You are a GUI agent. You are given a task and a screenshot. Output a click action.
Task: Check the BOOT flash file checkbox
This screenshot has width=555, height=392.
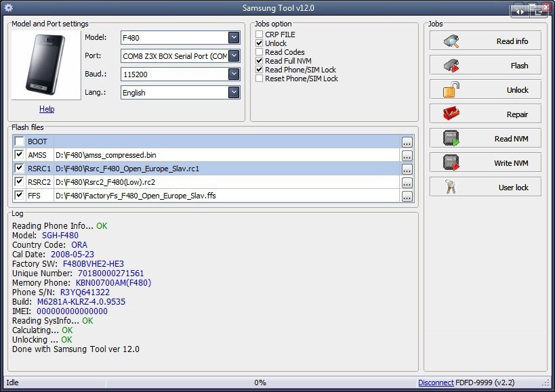[x=19, y=141]
